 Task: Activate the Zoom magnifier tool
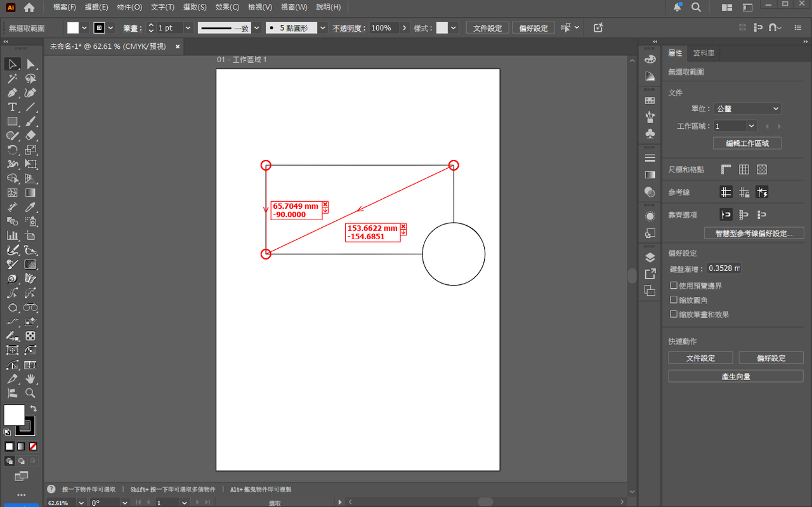click(30, 393)
